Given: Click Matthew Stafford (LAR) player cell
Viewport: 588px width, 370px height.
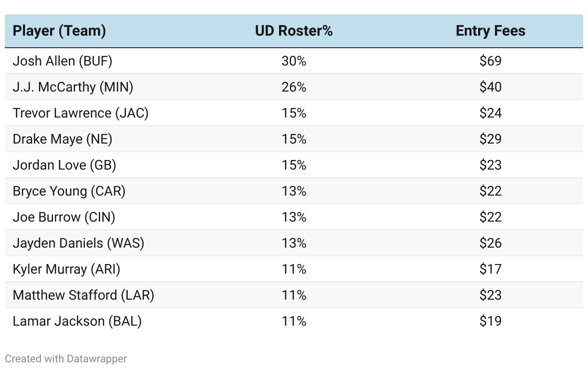Looking at the screenshot, I should coord(83,295).
